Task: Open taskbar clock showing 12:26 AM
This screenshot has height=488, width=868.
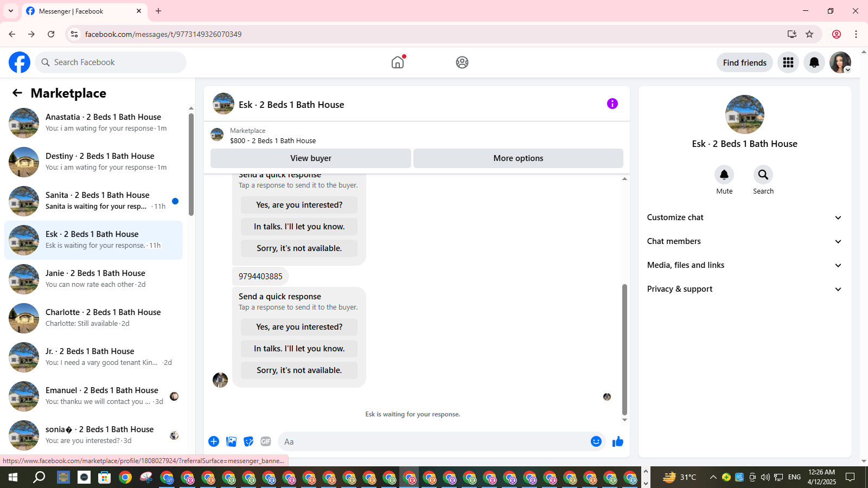Action: click(821, 477)
